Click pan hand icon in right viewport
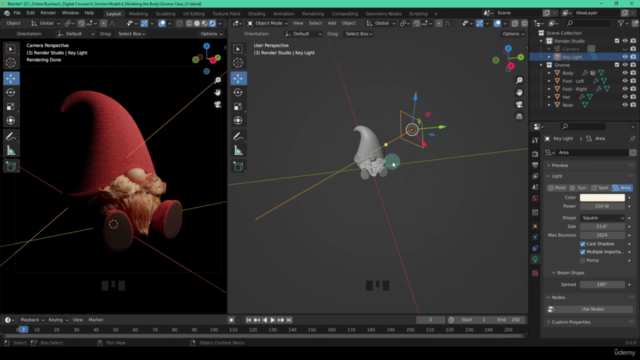Image resolution: width=640 pixels, height=360 pixels. [x=519, y=93]
